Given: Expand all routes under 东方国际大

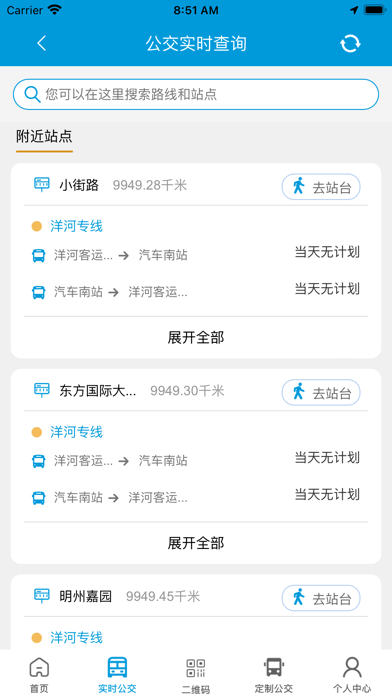Looking at the screenshot, I should coord(196,543).
